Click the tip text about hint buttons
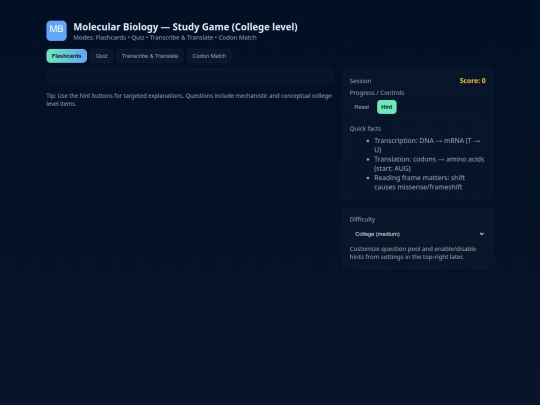Screen dimensions: 540x405 pyautogui.click(x=190, y=100)
